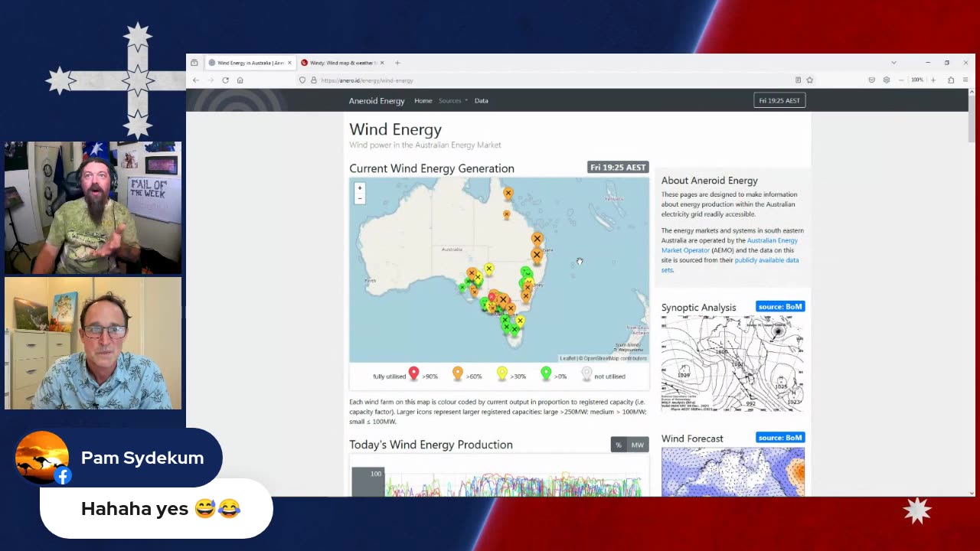The image size is (980, 551).
Task: Click the yellow >30% legend marker
Action: pyautogui.click(x=501, y=373)
